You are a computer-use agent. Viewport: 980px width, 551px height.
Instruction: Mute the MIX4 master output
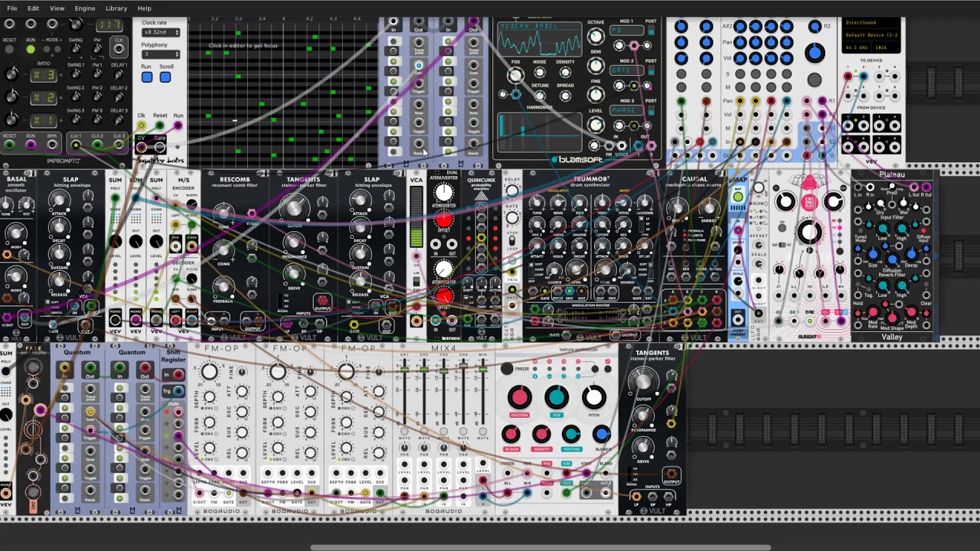coord(482,433)
